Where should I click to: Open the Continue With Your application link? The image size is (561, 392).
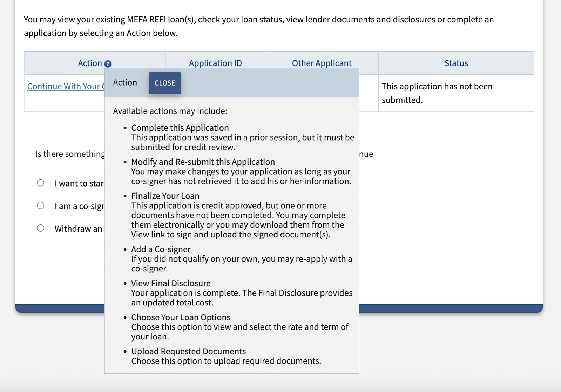[66, 87]
